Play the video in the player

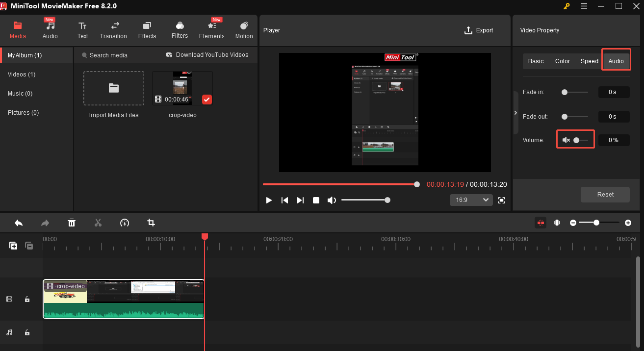269,200
